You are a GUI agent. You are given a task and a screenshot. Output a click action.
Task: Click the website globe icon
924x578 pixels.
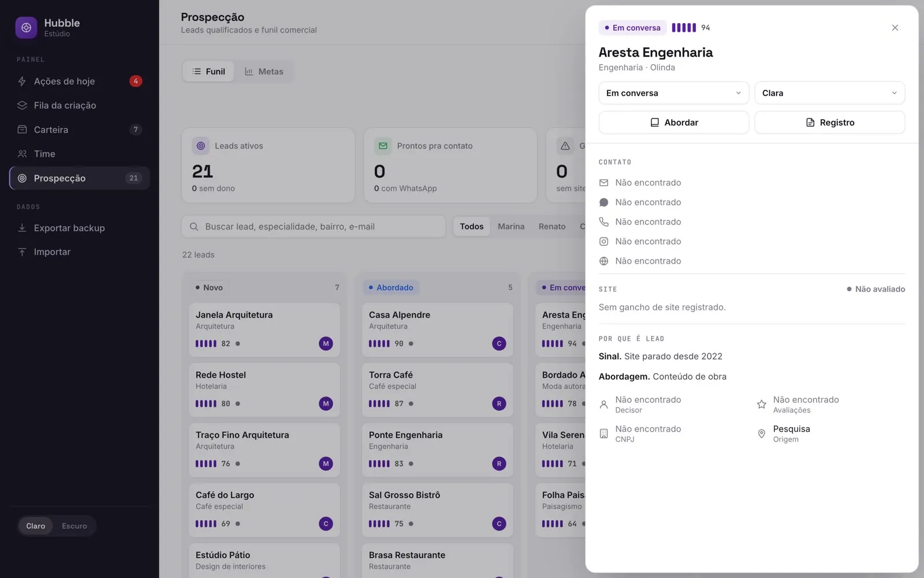pyautogui.click(x=603, y=261)
